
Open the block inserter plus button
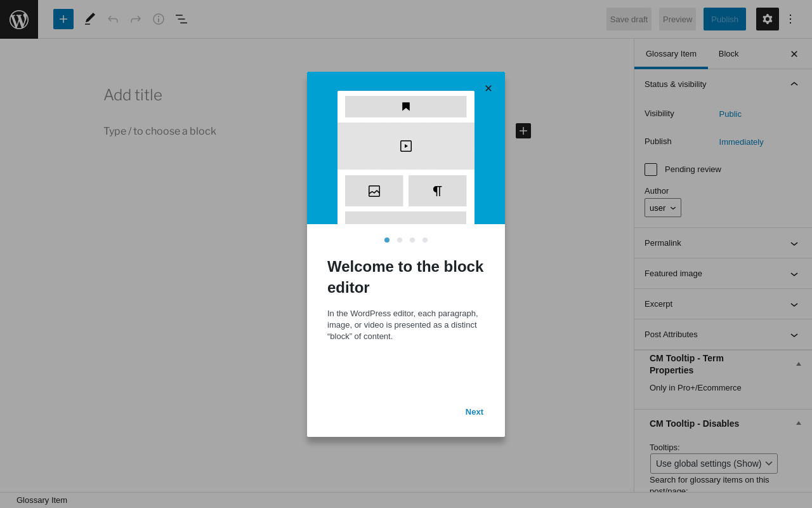pyautogui.click(x=63, y=19)
